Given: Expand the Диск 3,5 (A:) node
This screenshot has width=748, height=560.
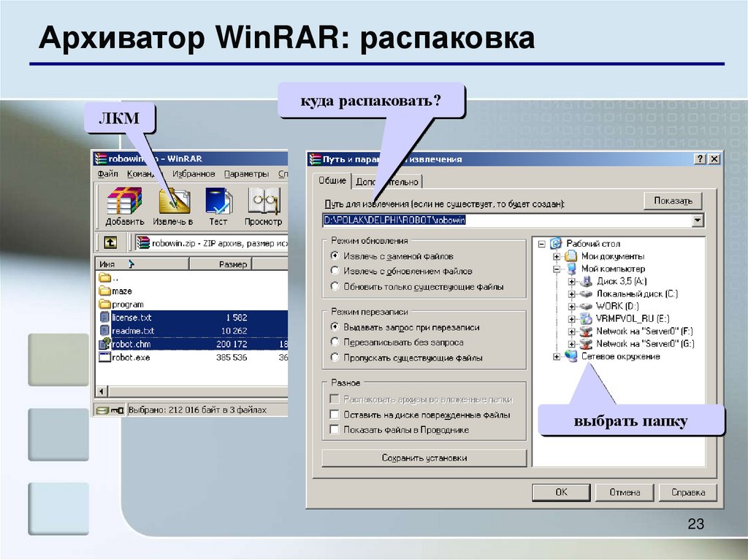Looking at the screenshot, I should (571, 282).
